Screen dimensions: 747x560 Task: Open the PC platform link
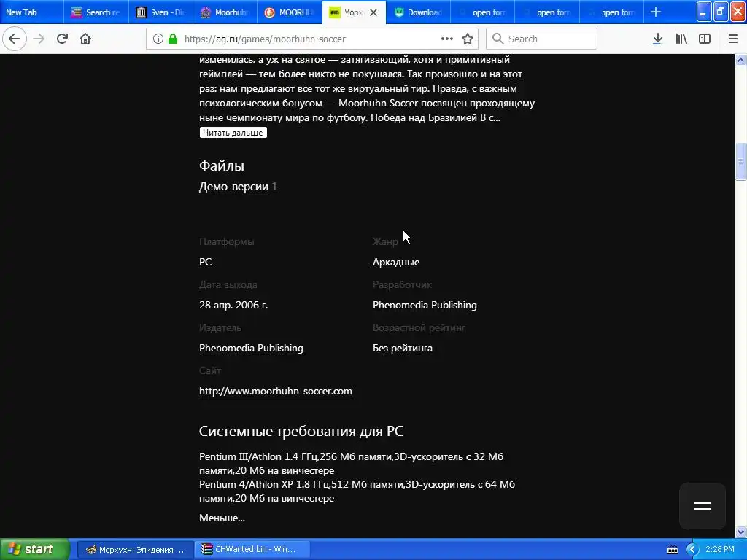click(x=205, y=262)
